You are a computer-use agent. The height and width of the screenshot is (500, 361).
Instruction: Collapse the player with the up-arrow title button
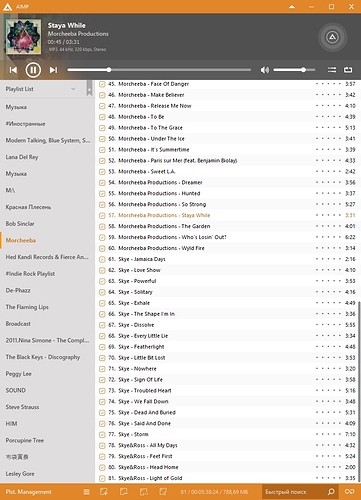coord(292,6)
